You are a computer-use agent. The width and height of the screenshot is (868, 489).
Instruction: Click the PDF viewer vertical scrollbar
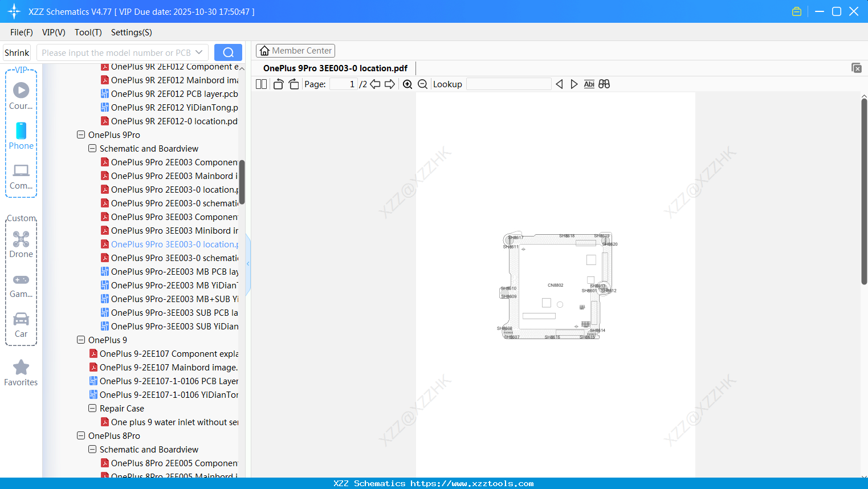click(x=864, y=191)
